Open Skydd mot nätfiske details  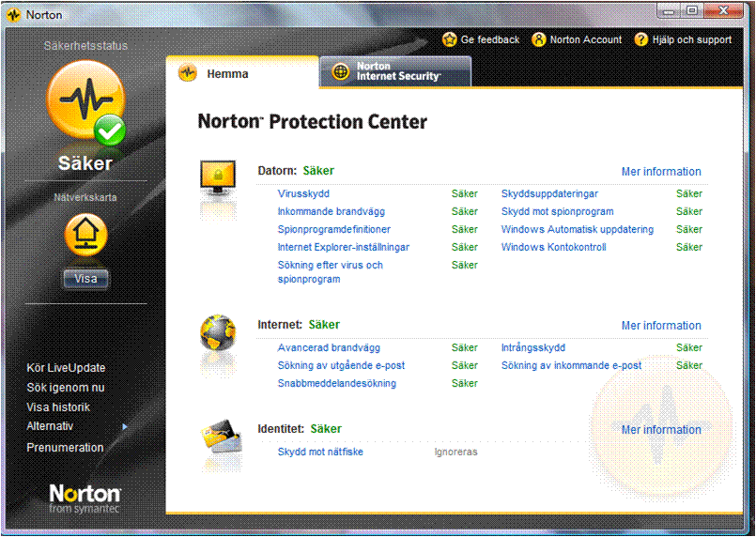(x=320, y=452)
